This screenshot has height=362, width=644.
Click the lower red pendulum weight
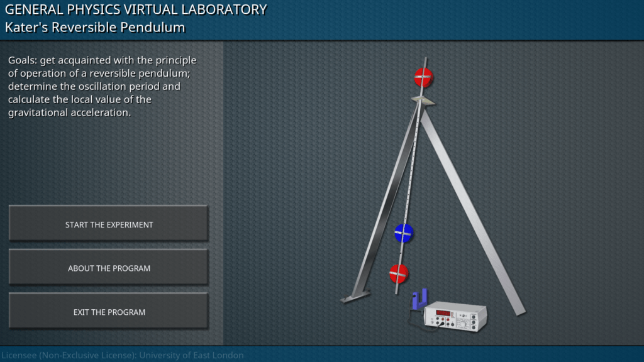(x=399, y=273)
